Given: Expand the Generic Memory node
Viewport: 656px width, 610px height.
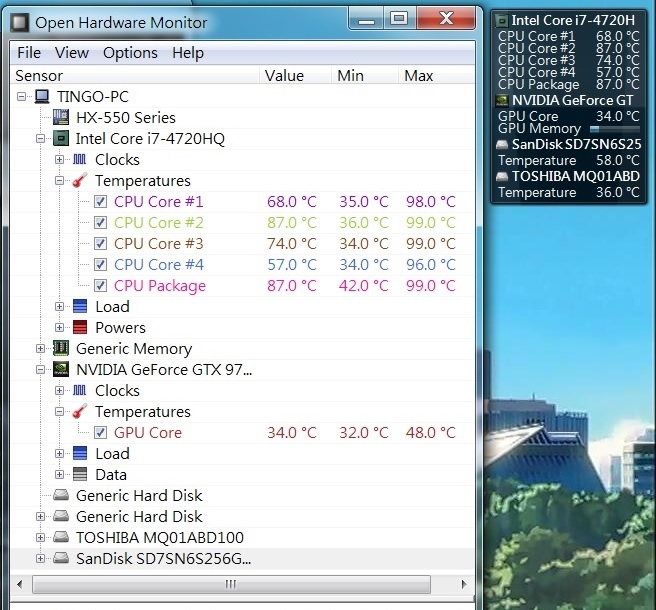Looking at the screenshot, I should coord(41,348).
